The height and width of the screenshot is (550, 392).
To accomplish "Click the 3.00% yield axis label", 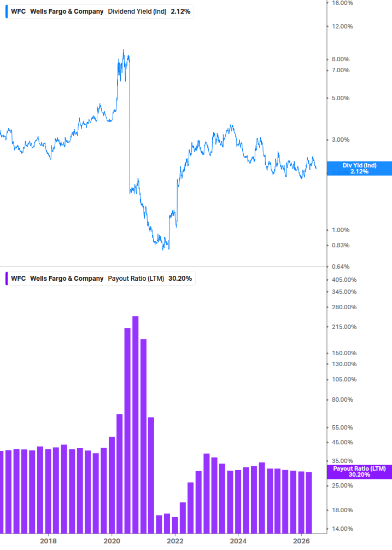I will coord(341,140).
